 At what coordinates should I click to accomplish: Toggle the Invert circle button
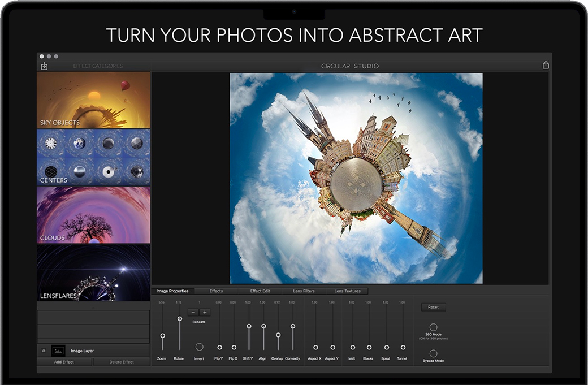coord(199,347)
